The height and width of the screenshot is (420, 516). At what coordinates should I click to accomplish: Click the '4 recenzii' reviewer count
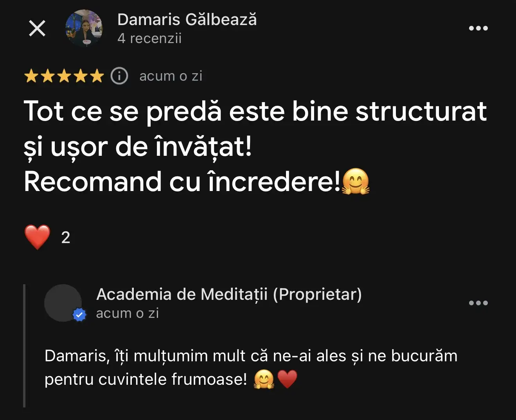tap(149, 38)
